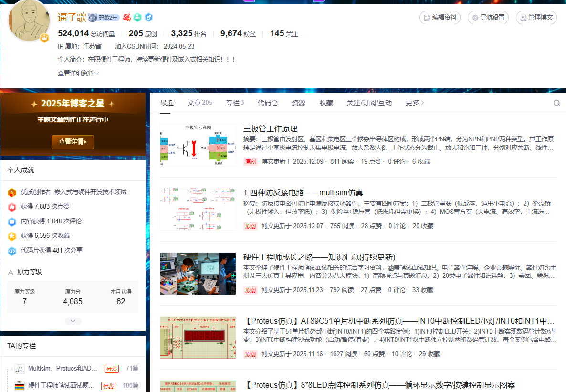Click the 524,014 总访问量 statistic
Viewport: 566px width, 392px height.
pyautogui.click(x=86, y=33)
